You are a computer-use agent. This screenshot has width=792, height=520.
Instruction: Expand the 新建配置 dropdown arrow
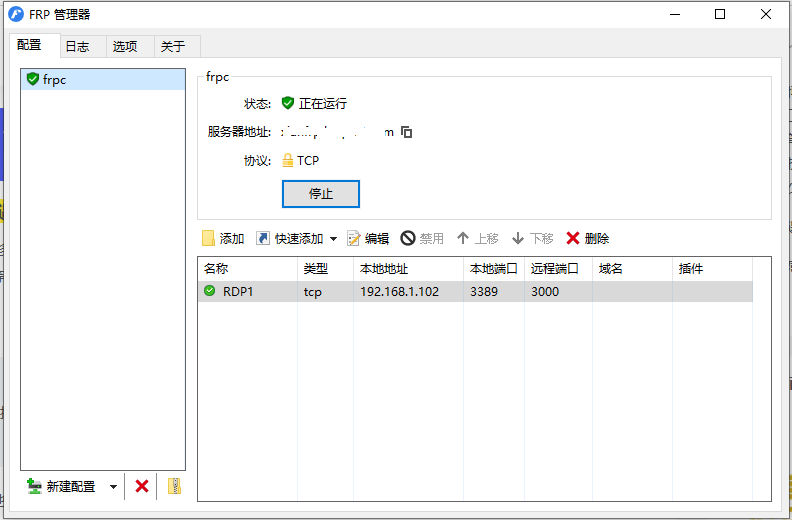pos(113,487)
